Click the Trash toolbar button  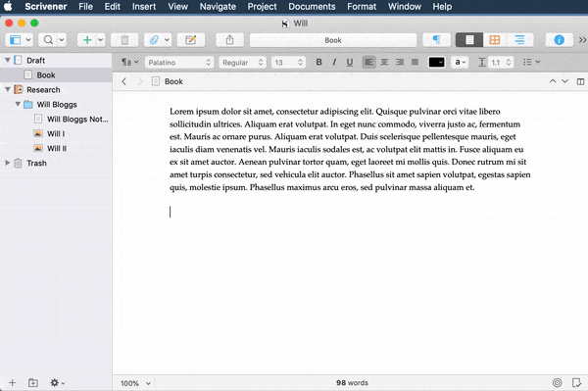pyautogui.click(x=124, y=40)
